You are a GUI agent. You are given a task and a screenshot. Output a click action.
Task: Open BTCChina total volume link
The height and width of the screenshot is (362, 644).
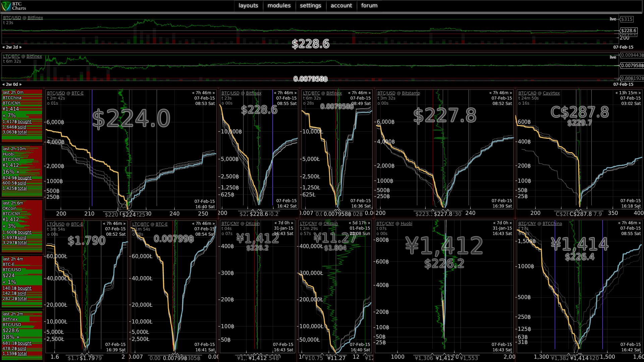coord(22,132)
